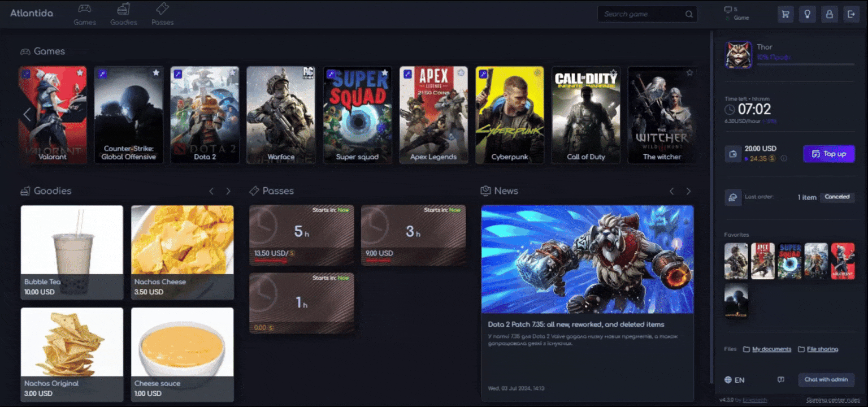
Task: Toggle favorite star on Call of Duty
Action: pos(613,73)
